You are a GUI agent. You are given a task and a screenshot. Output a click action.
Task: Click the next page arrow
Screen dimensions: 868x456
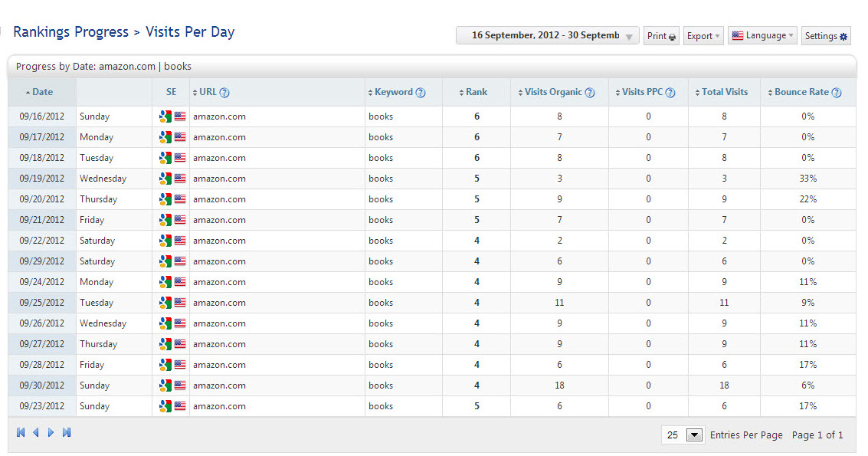51,433
